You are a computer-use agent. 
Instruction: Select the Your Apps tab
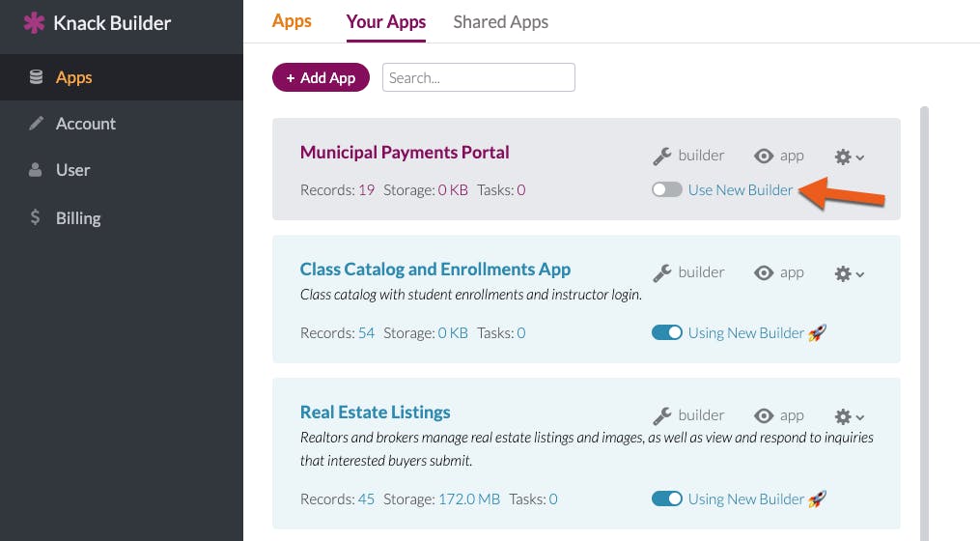coord(385,22)
